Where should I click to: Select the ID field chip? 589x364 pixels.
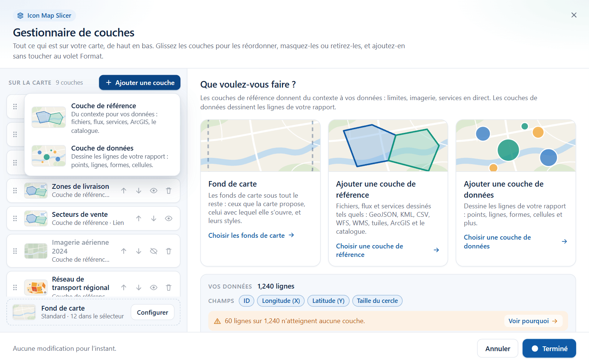tap(247, 301)
